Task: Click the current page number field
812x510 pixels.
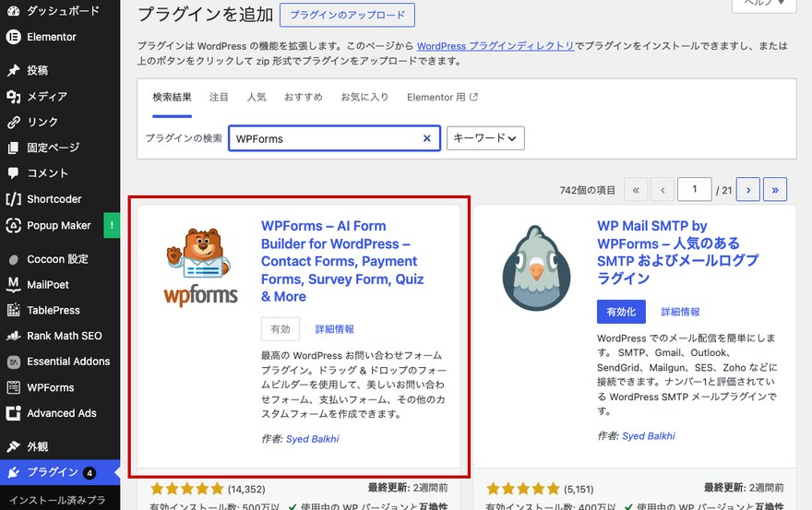Action: coord(695,189)
